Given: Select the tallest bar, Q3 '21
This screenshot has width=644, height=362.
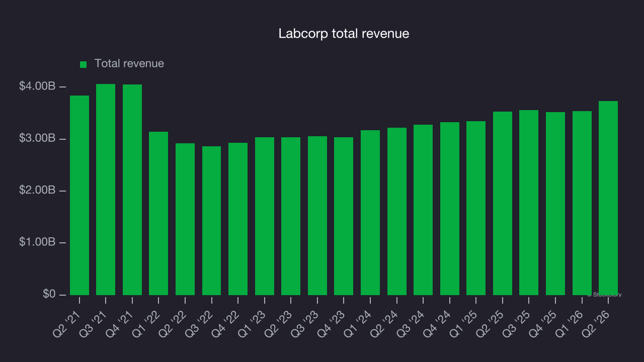Looking at the screenshot, I should (106, 190).
